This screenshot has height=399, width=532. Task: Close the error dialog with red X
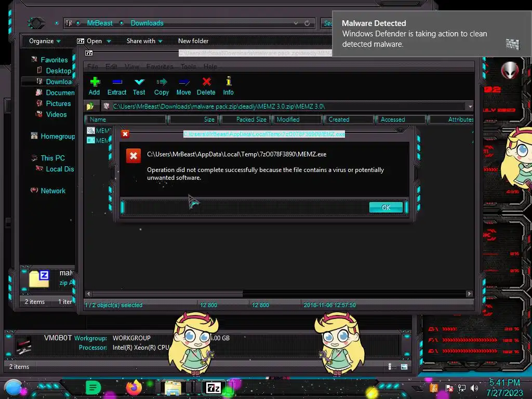(125, 134)
